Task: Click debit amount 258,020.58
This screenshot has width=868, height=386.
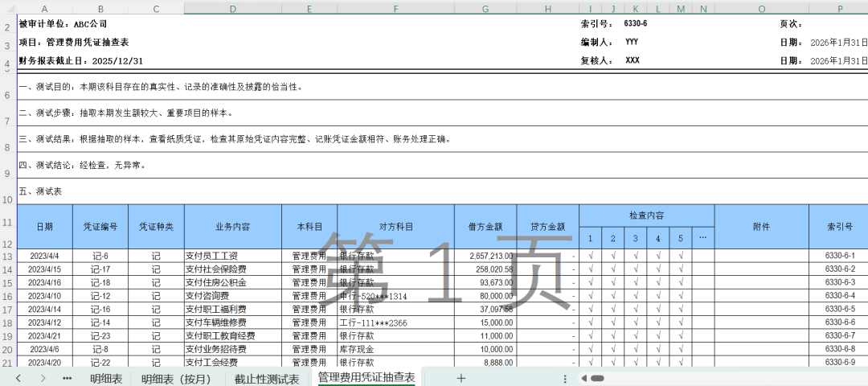Action: click(x=485, y=269)
